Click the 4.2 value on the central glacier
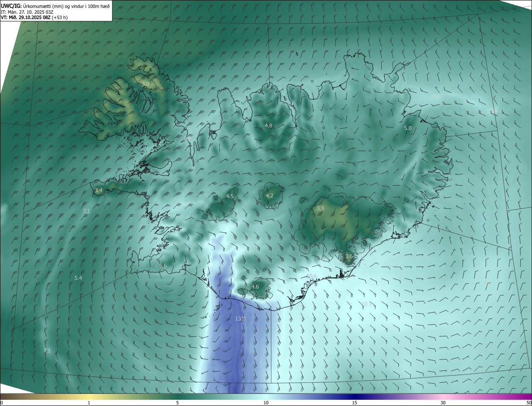This screenshot has height=406, width=532. pos(270,196)
